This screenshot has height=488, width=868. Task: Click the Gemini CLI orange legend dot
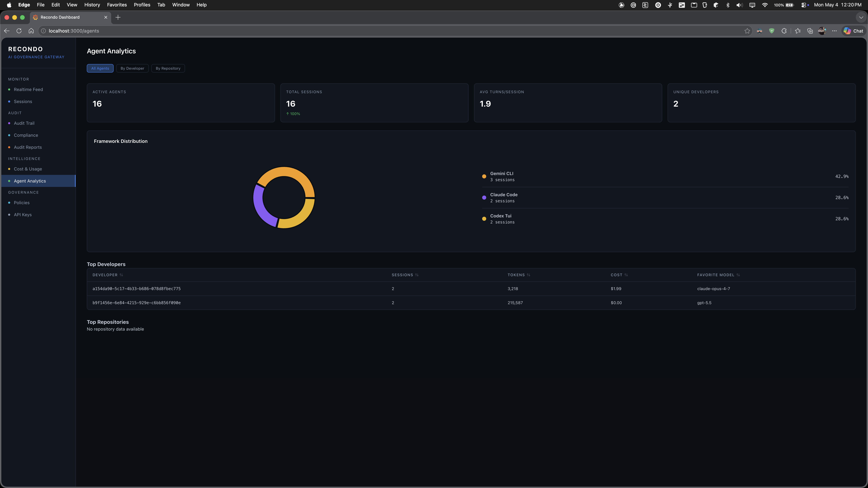click(x=484, y=176)
